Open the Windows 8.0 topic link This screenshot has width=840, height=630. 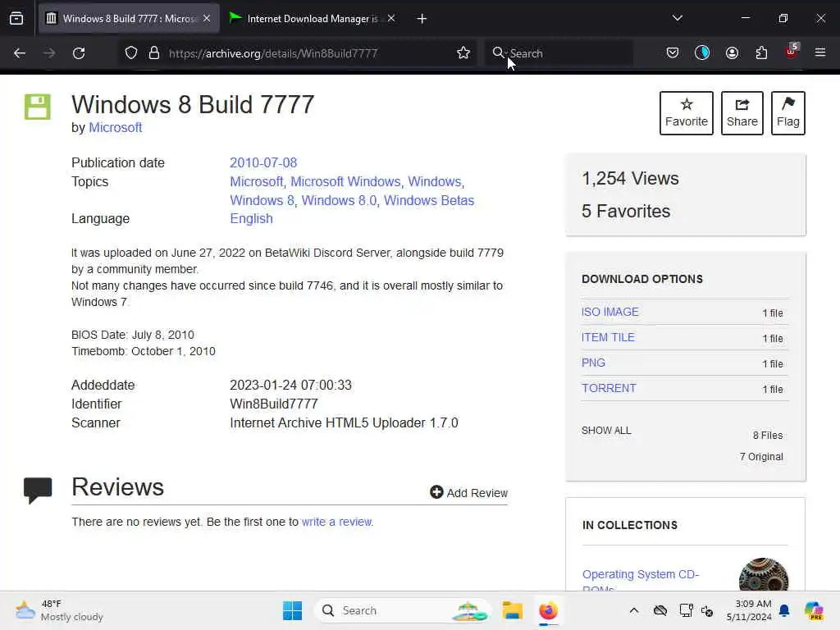(x=339, y=200)
